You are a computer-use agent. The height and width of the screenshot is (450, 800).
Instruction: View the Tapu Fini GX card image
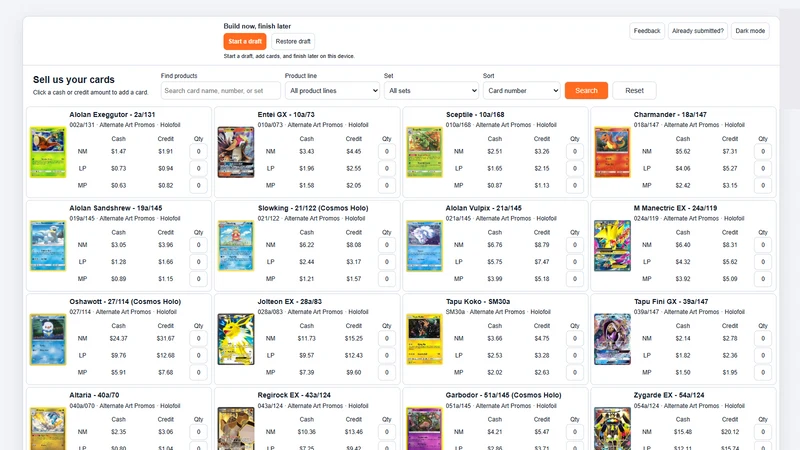612,339
